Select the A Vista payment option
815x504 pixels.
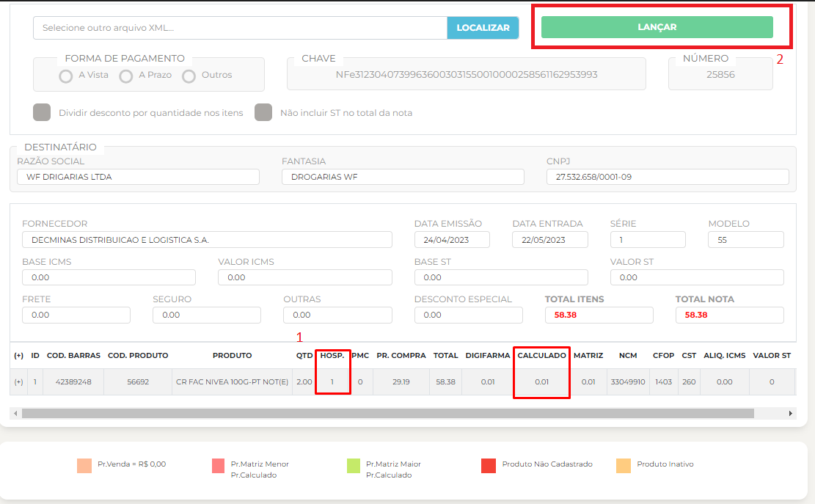pos(66,76)
